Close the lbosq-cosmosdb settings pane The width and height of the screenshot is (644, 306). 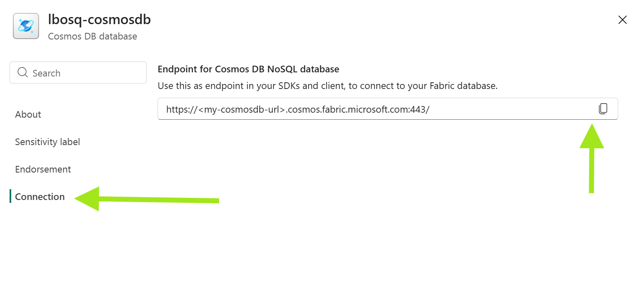(x=622, y=20)
